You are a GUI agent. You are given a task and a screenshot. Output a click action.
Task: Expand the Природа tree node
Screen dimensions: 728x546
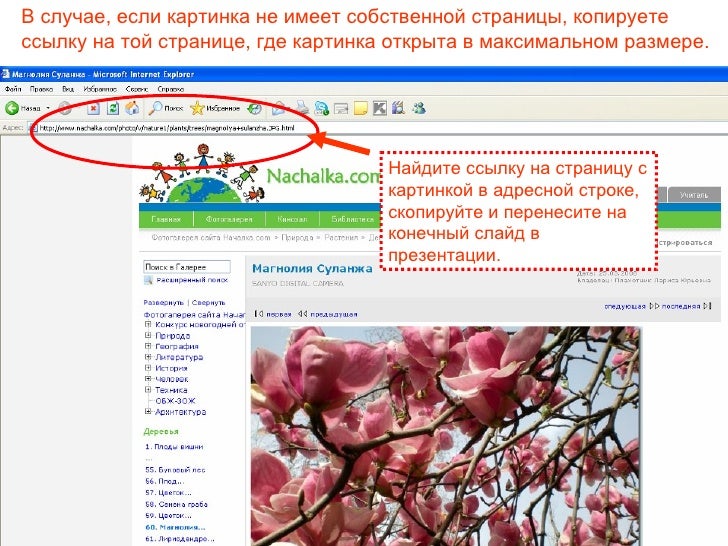coord(148,335)
